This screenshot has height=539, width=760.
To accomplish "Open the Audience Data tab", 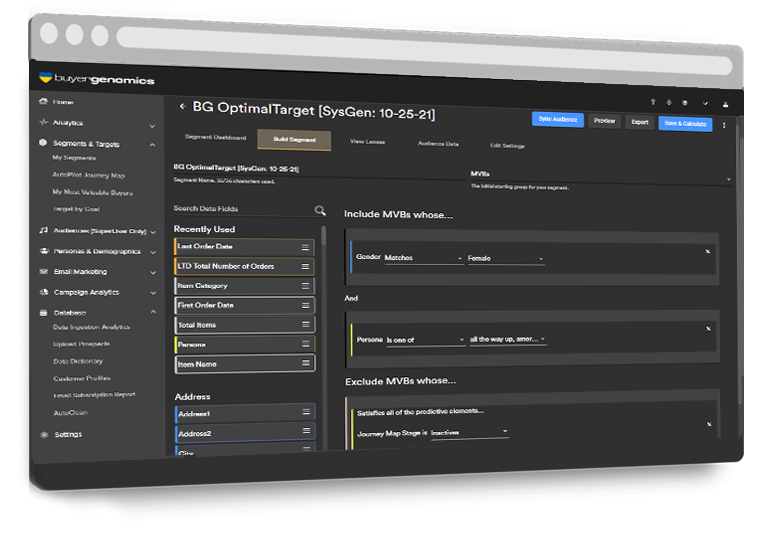I will pyautogui.click(x=438, y=143).
